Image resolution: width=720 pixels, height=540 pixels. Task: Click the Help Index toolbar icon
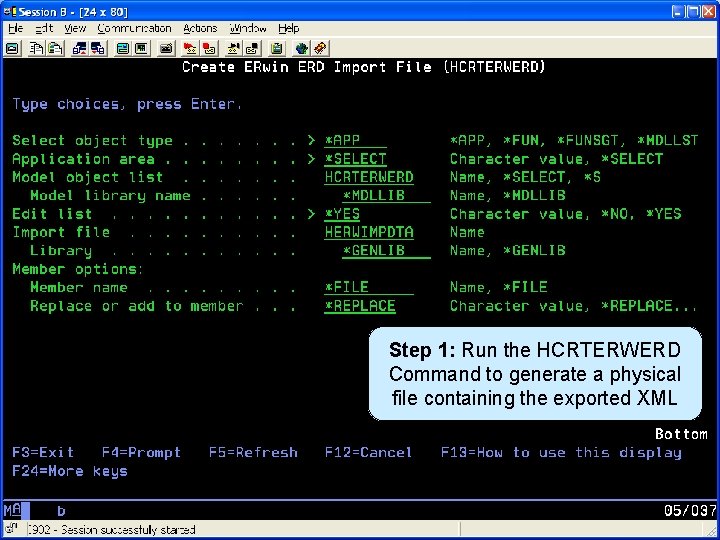(320, 48)
